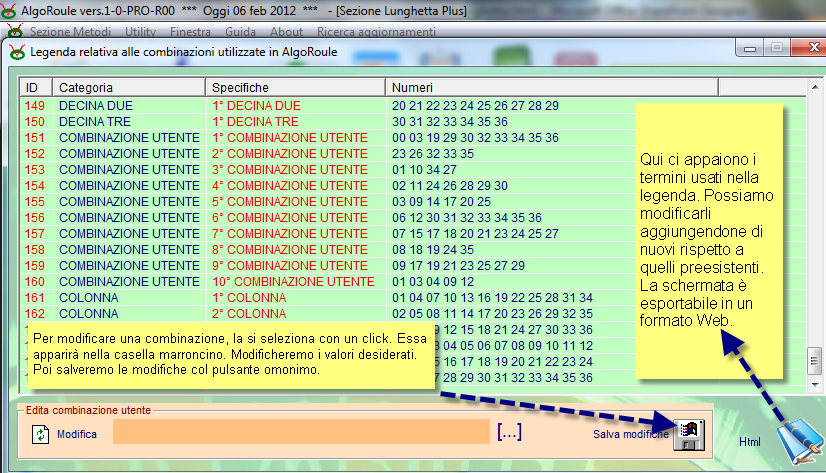The width and height of the screenshot is (826, 473).
Task: Click numbers 20 21 22 23 24 25 26 27 28 29
Action: [475, 105]
